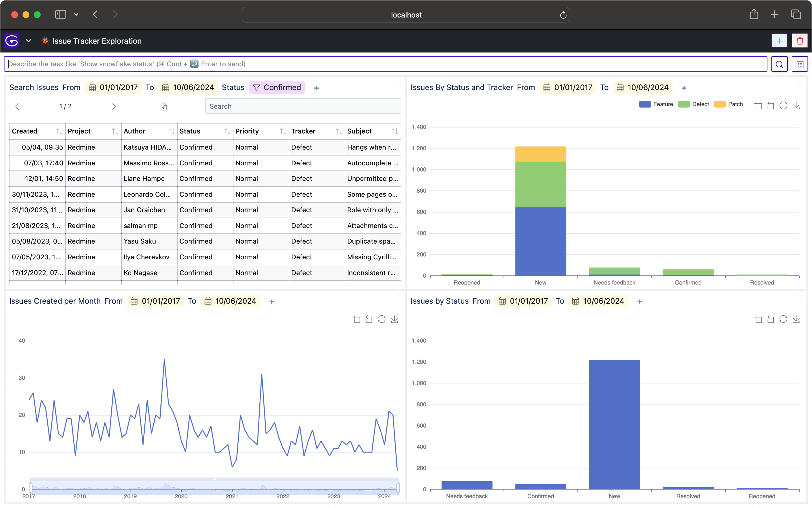Open Issues Created per Month From date
The height and width of the screenshot is (508, 812).
click(x=155, y=301)
